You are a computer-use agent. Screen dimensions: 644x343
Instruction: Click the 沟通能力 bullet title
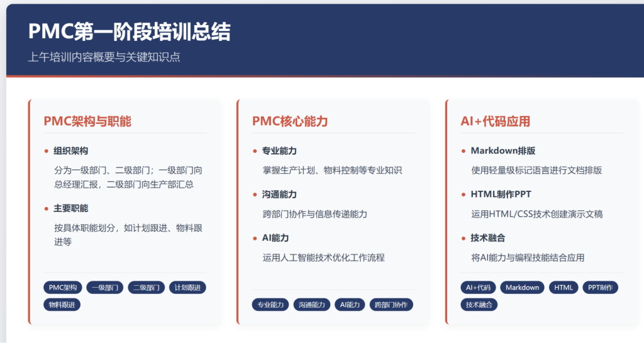click(279, 194)
